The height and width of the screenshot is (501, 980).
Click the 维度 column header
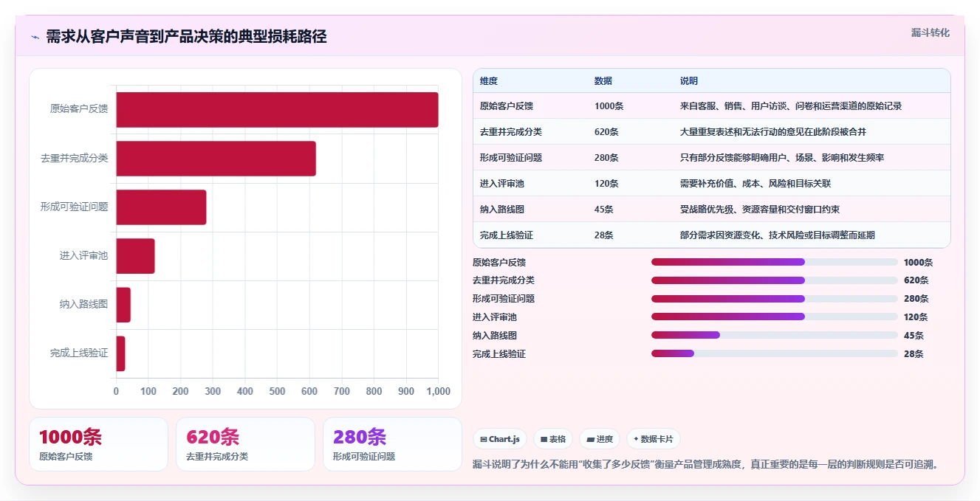(x=489, y=81)
